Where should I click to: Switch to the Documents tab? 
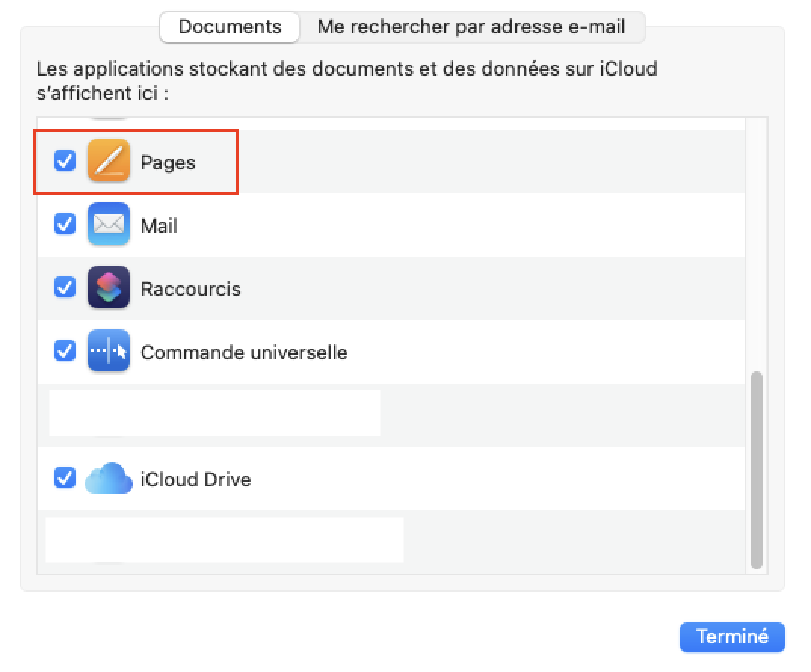[230, 27]
